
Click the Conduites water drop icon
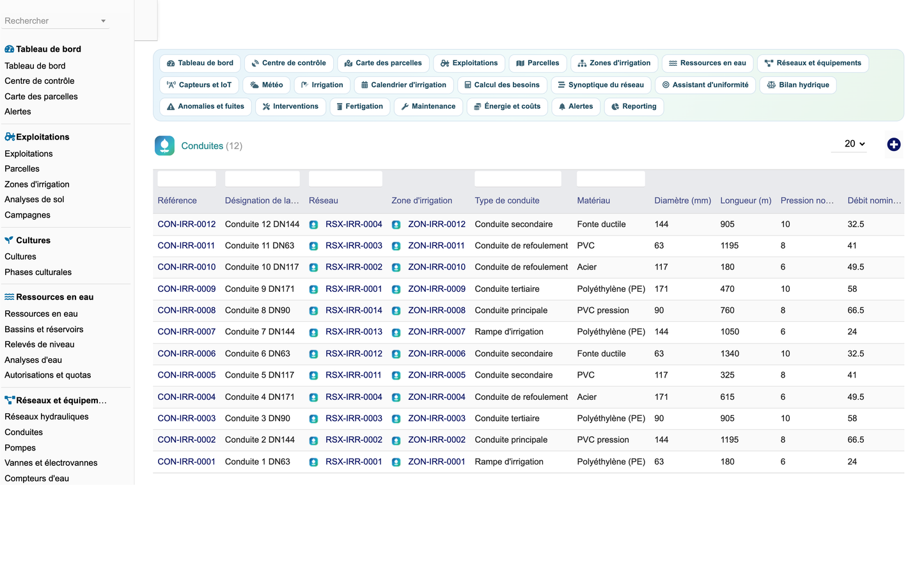click(164, 146)
